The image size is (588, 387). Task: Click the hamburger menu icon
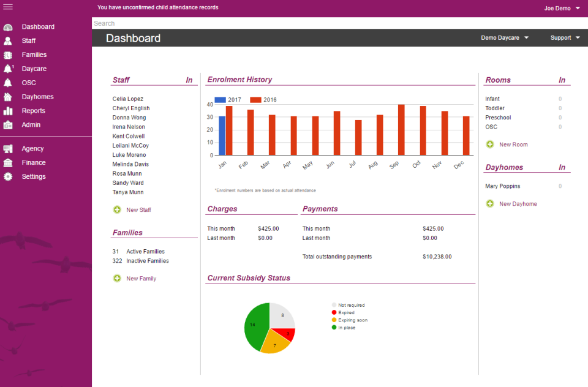pos(8,7)
